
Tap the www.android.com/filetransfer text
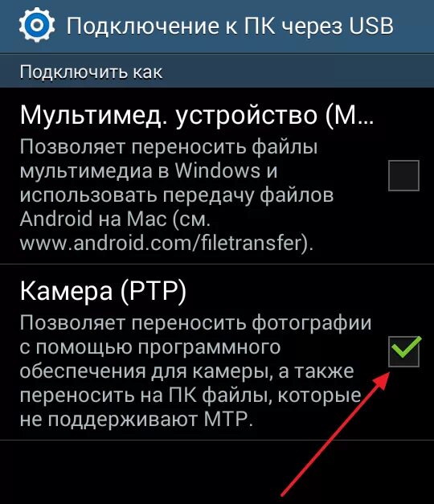coord(166,243)
